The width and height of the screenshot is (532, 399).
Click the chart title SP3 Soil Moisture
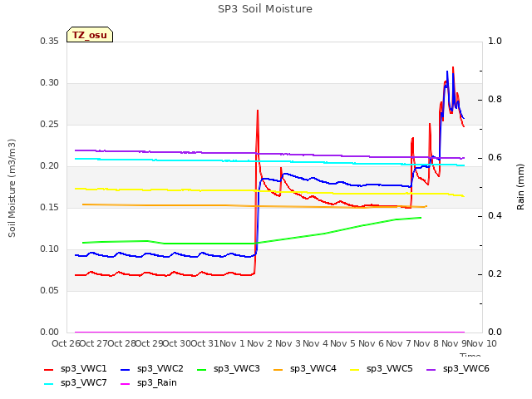pos(265,9)
